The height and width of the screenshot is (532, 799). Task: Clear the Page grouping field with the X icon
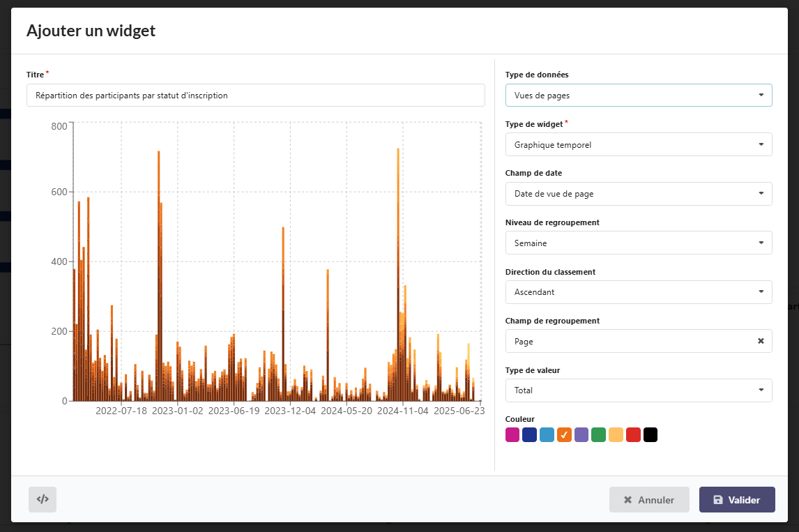coord(761,341)
